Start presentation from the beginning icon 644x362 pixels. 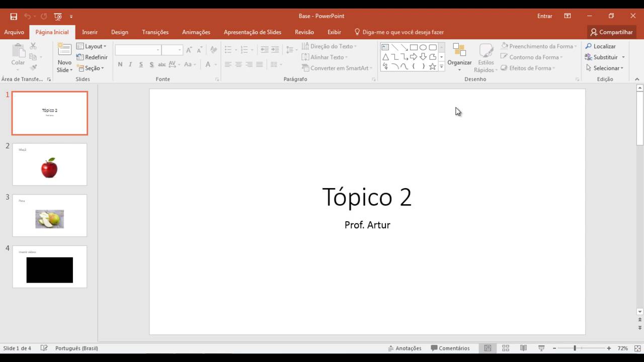58,16
